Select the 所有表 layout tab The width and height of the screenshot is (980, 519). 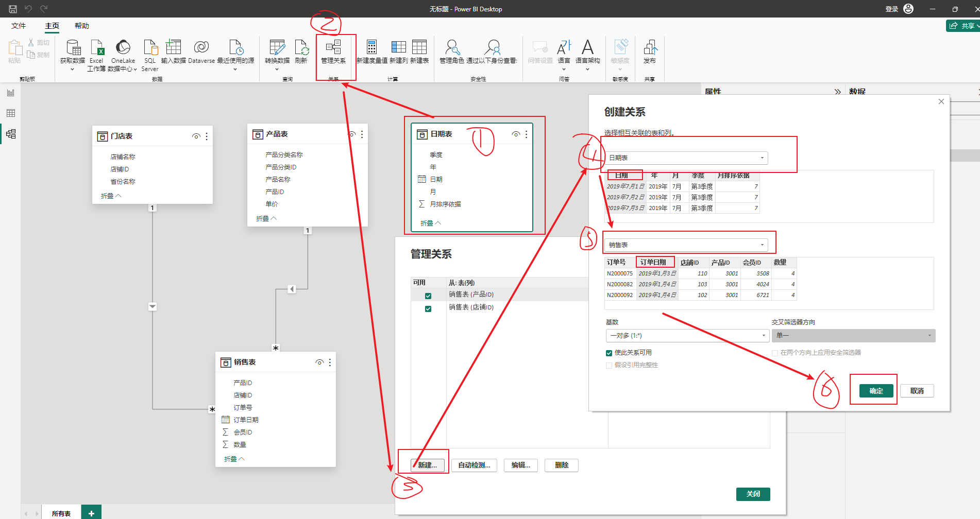click(x=61, y=513)
